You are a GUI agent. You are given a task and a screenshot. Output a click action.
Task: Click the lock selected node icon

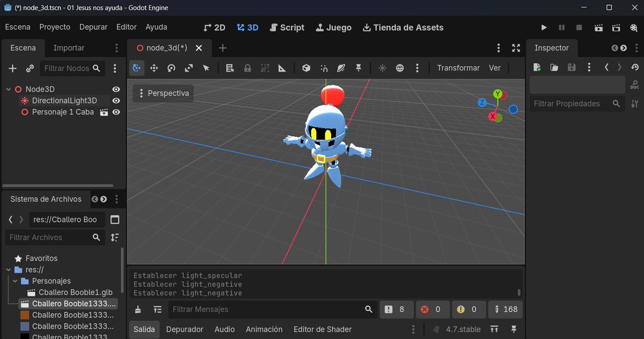click(x=247, y=68)
